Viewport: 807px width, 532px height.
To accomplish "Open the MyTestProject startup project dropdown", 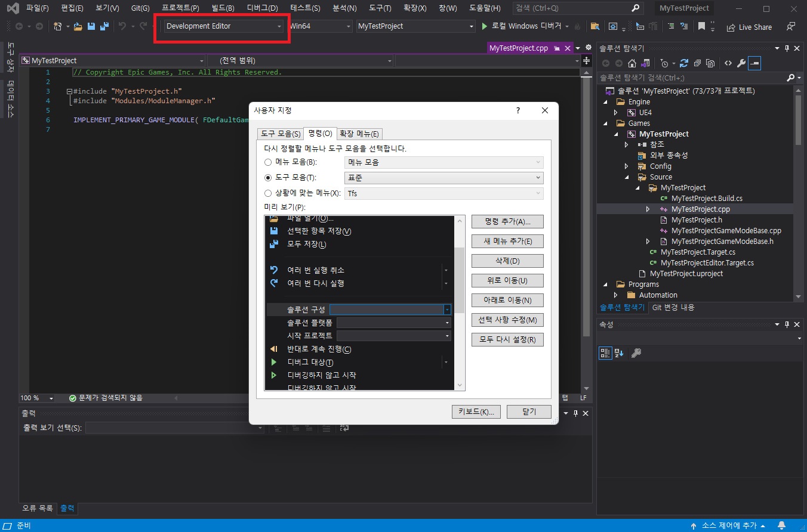I will pyautogui.click(x=416, y=26).
